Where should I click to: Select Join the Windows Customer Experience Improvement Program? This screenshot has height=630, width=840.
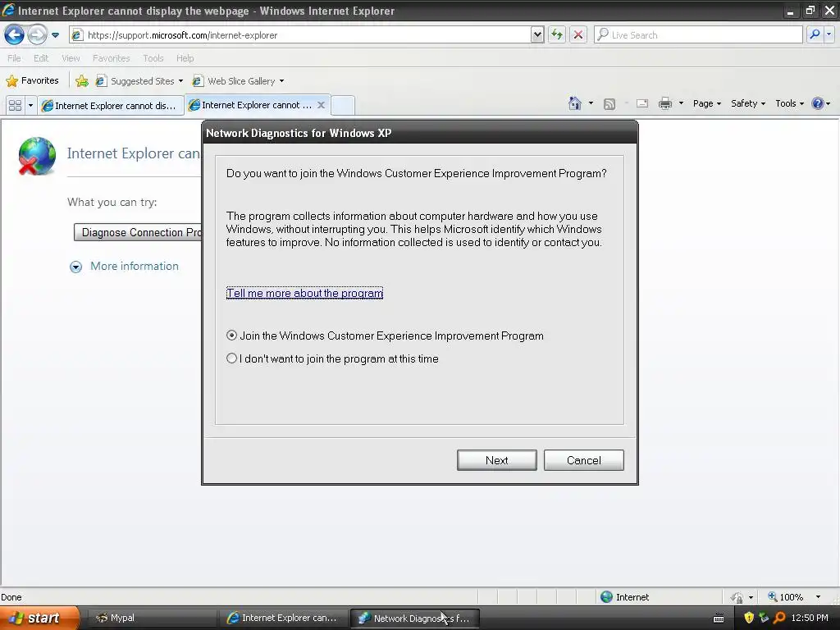click(x=385, y=336)
